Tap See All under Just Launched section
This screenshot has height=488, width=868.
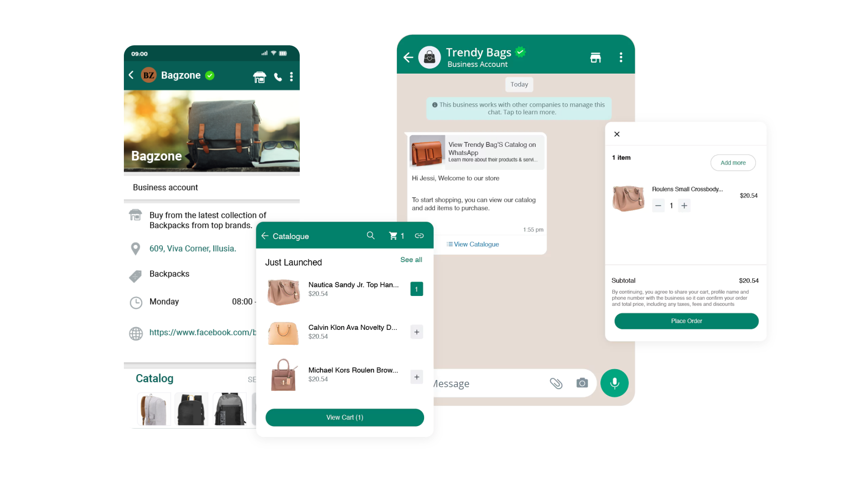point(411,259)
